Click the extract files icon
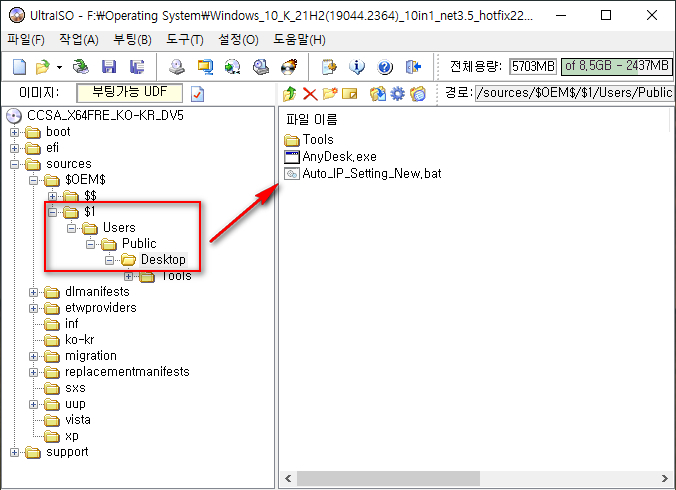This screenshot has width=676, height=490. 378,94
